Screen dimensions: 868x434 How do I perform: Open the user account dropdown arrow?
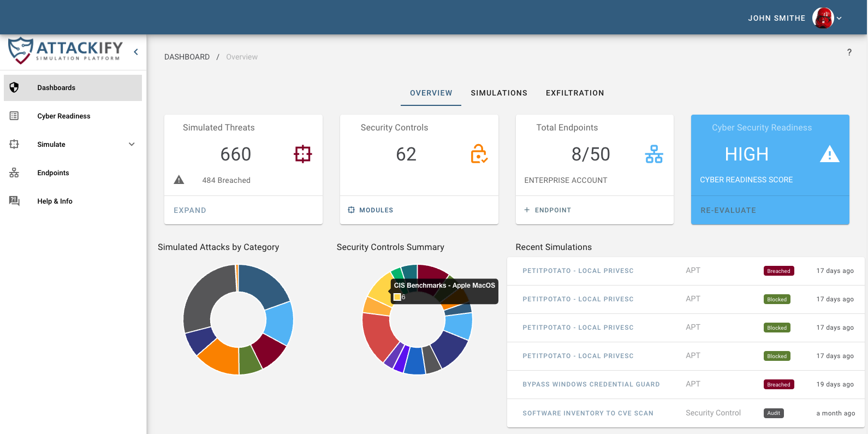click(840, 18)
